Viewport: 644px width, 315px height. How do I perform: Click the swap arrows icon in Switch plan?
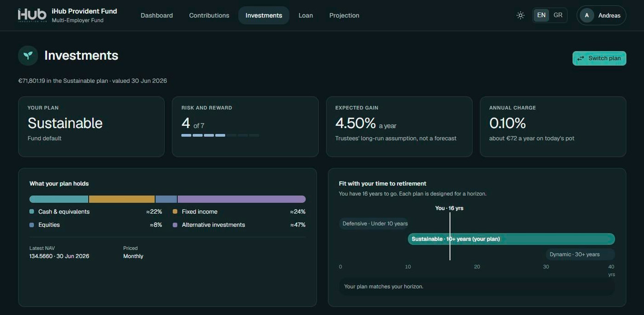(x=581, y=58)
